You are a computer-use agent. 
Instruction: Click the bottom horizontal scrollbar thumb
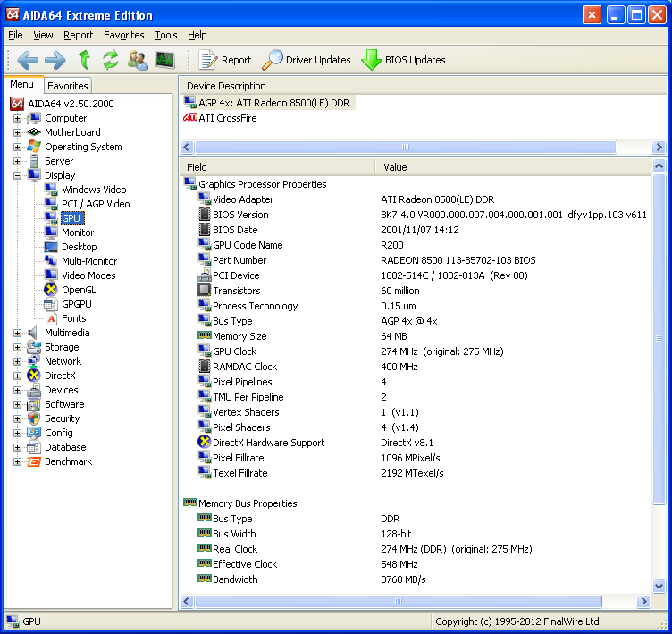(399, 602)
